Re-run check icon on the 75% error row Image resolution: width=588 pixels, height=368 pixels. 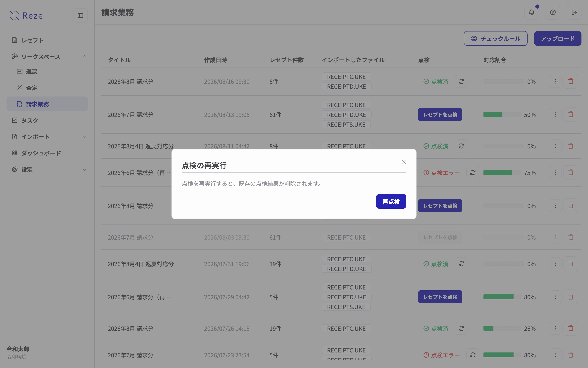click(x=473, y=173)
